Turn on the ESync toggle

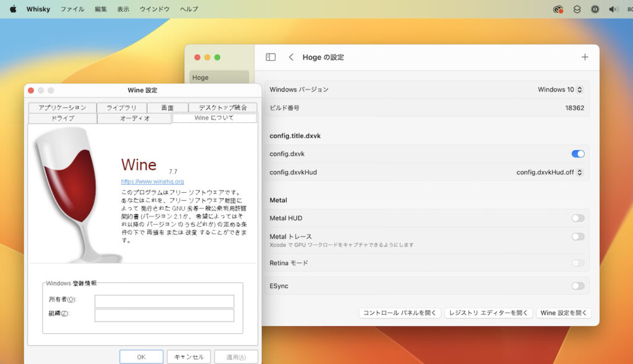point(578,286)
